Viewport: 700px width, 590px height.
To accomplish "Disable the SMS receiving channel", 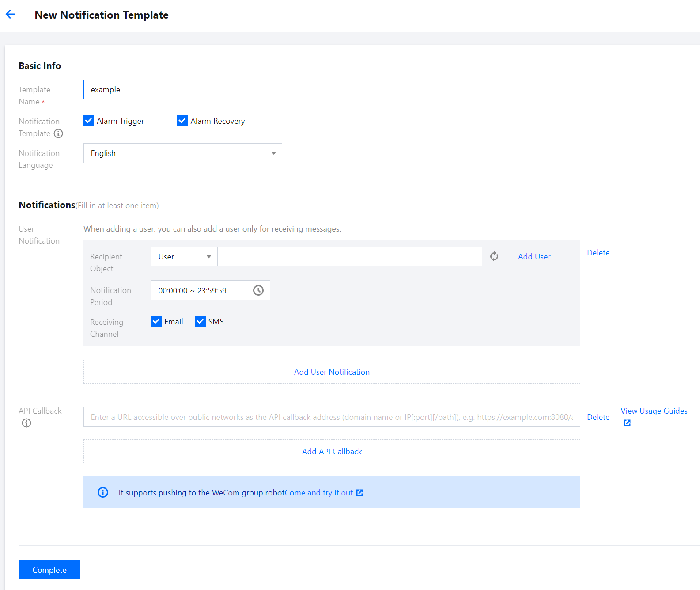I will (201, 321).
